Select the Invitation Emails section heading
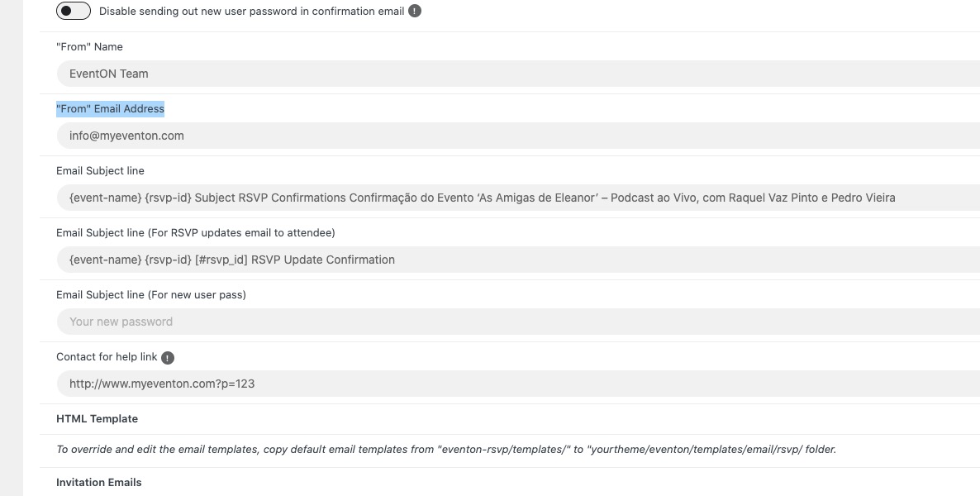The height and width of the screenshot is (496, 980). coord(99,482)
